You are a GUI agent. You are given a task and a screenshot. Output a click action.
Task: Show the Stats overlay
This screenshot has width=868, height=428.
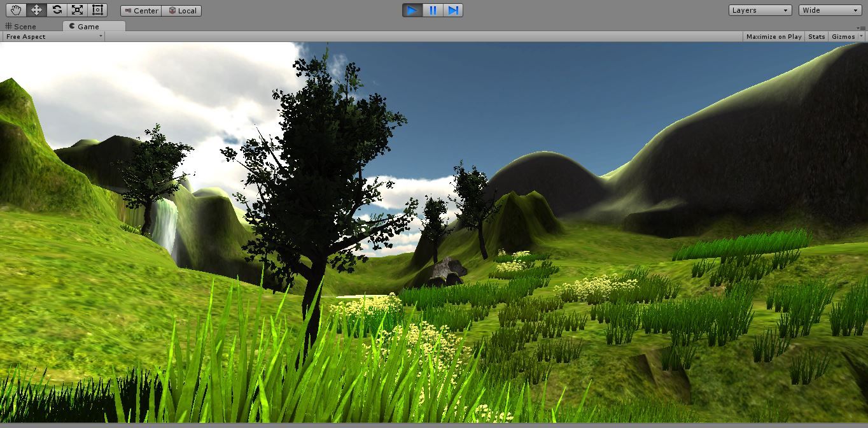(x=816, y=37)
